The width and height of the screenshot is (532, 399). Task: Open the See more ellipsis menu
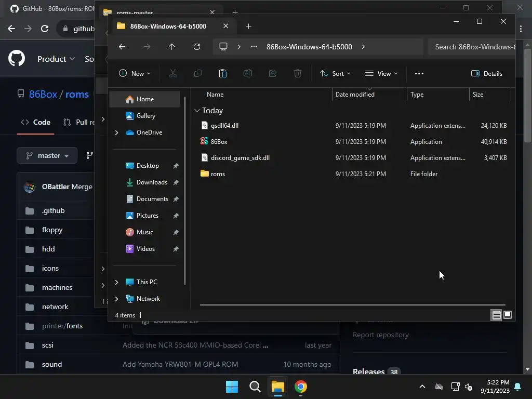[x=419, y=73]
